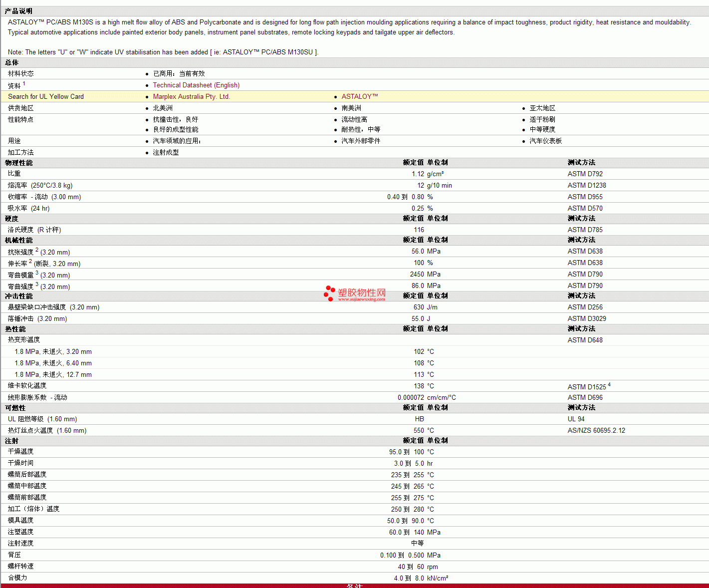Click ASTM D1238 test method
The width and height of the screenshot is (709, 588).
pyautogui.click(x=587, y=186)
